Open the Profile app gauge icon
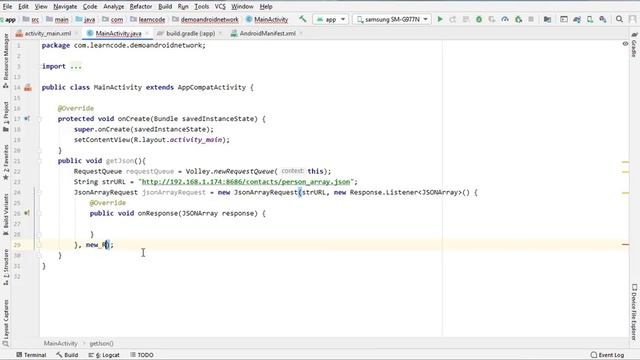 (x=505, y=19)
